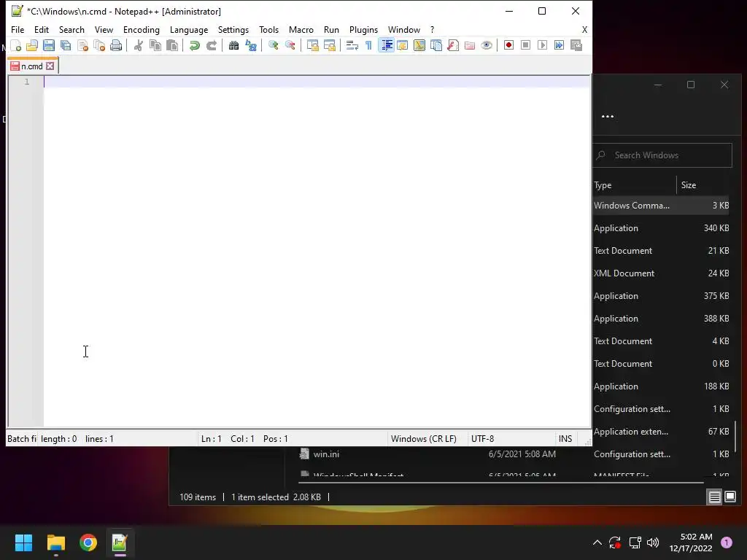The image size is (747, 560).
Task: Click the Paste toolbar icon
Action: [x=172, y=45]
